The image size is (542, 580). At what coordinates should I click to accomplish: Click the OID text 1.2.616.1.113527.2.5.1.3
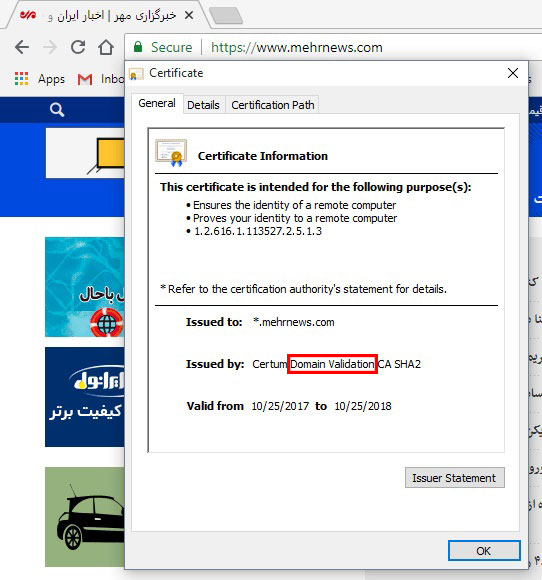[x=258, y=231]
